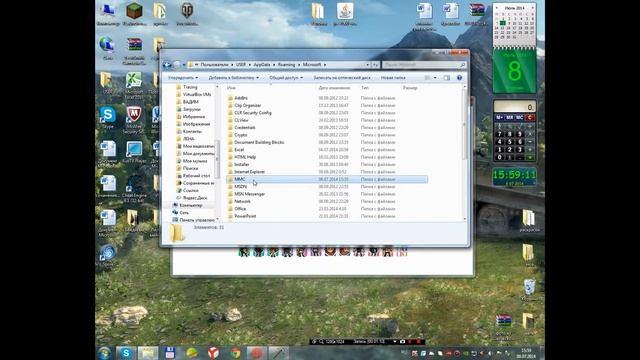The image size is (640, 360).
Task: Select Tracing in the navigation tree
Action: coord(190,87)
